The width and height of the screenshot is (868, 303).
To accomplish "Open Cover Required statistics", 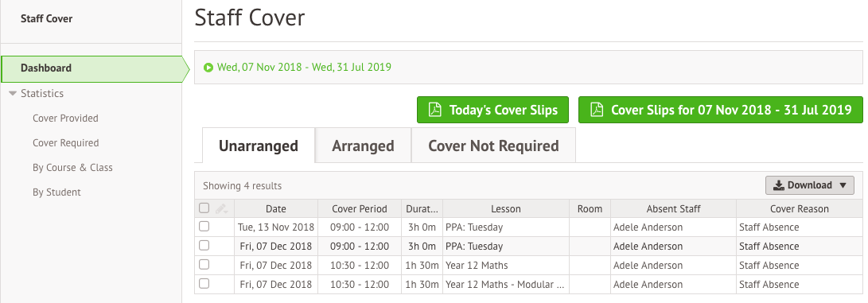I will [65, 142].
